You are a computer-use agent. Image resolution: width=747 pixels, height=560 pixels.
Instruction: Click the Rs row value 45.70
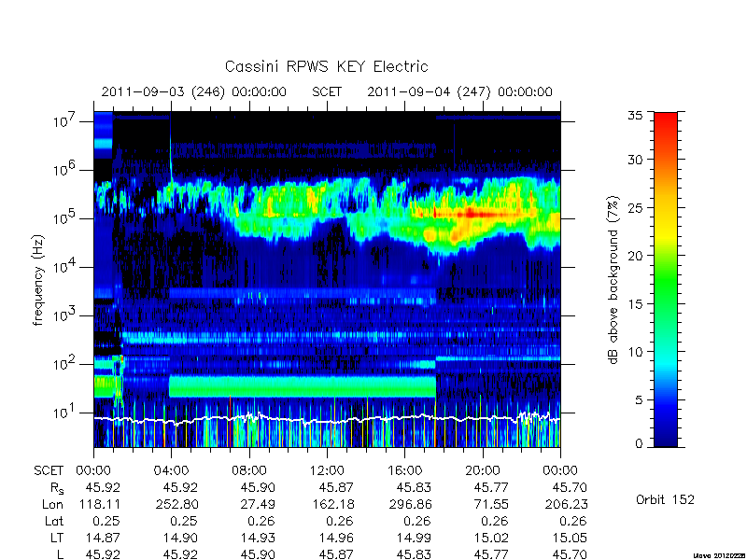[570, 487]
